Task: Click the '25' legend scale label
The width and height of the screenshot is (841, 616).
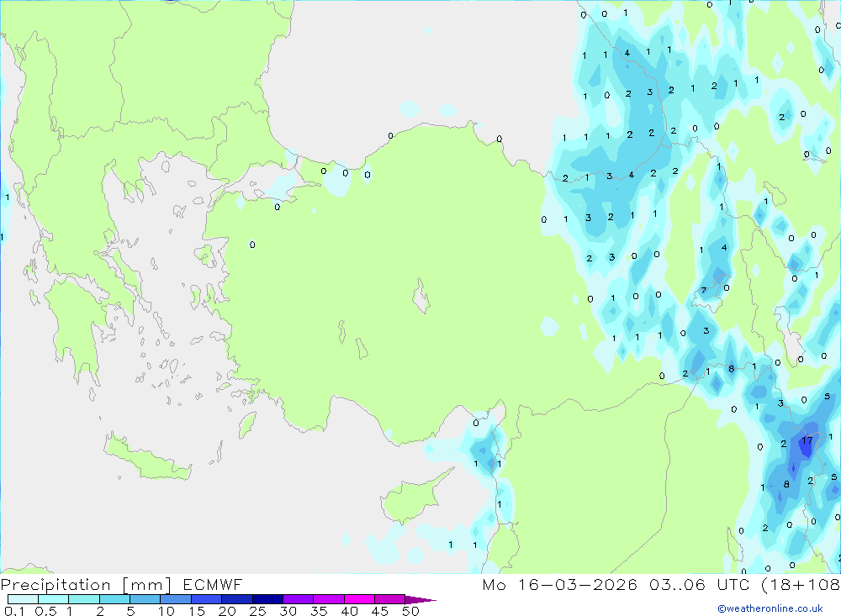Action: (258, 611)
